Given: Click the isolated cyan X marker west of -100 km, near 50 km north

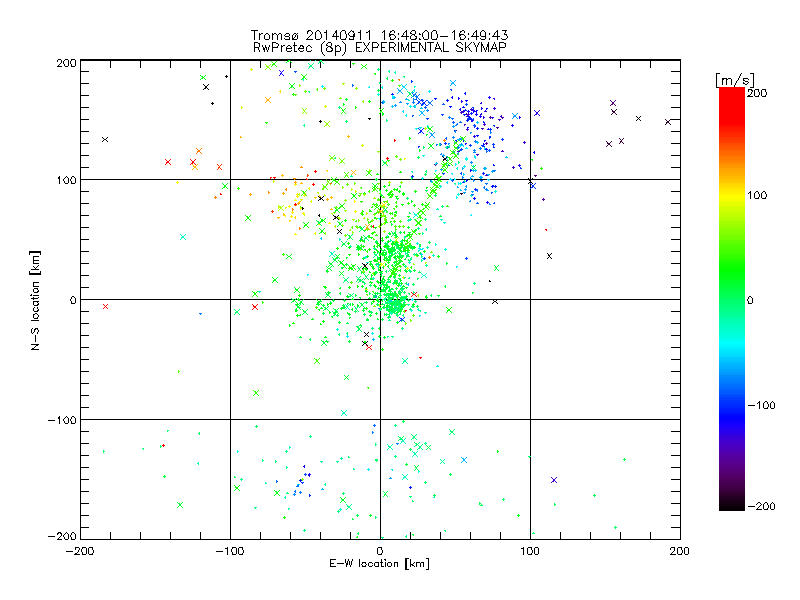Looking at the screenshot, I should pyautogui.click(x=183, y=237).
